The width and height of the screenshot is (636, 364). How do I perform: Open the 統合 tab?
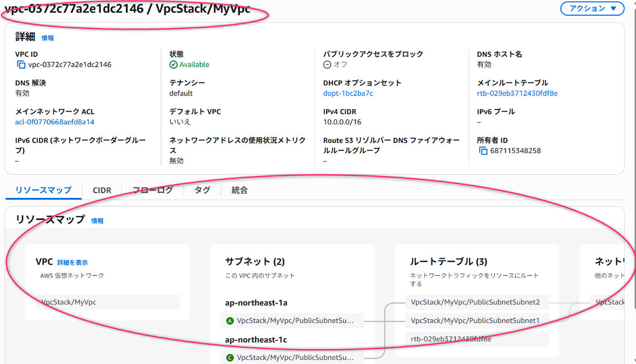tap(239, 190)
